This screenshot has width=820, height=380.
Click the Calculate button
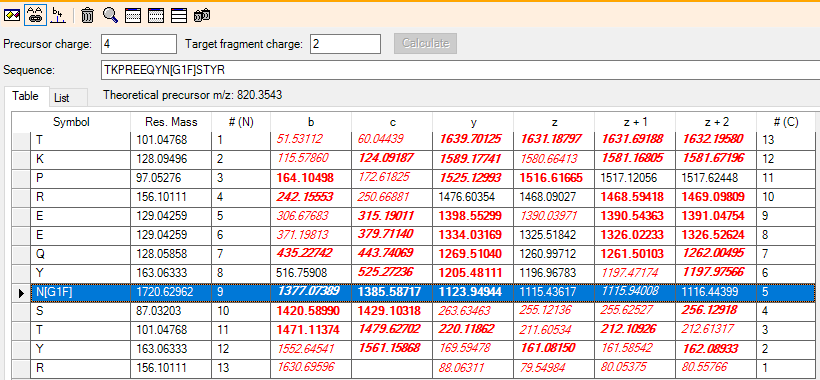tap(425, 43)
